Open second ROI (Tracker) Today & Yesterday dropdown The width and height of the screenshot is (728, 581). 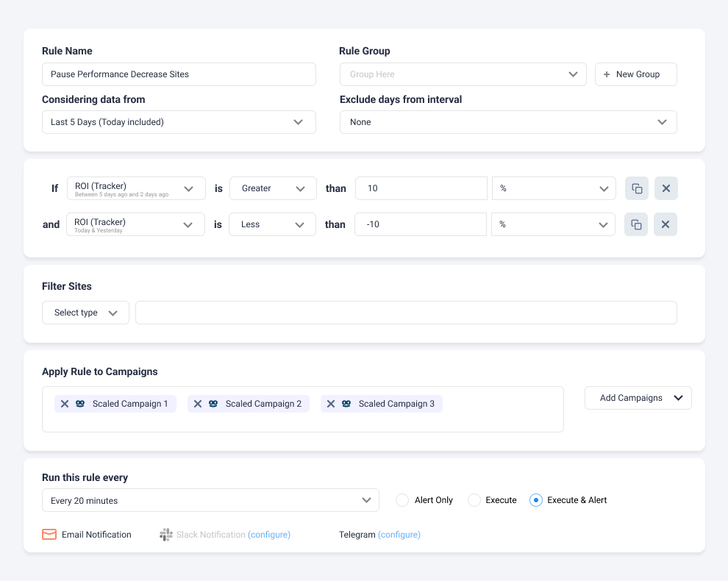[x=135, y=224]
